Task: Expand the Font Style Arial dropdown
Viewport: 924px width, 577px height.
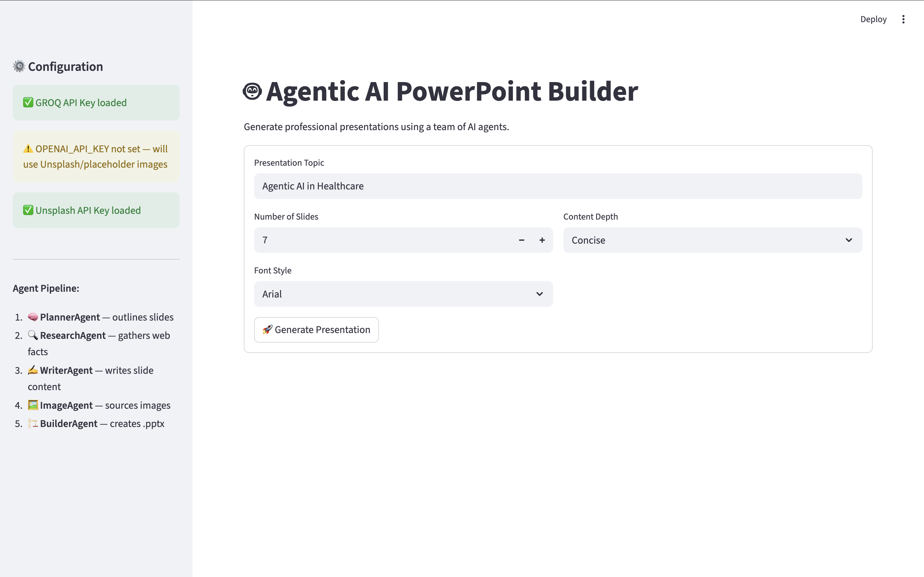Action: click(x=403, y=294)
